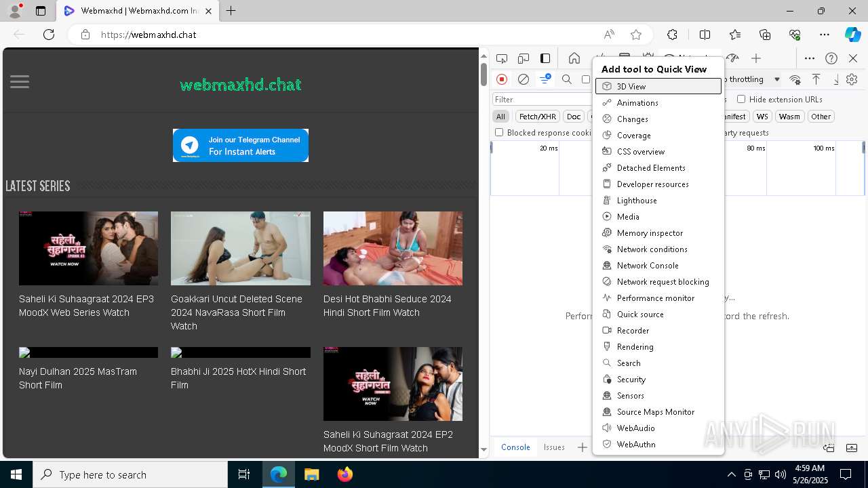This screenshot has height=488, width=868.
Task: Select WebAuthn tool entry
Action: (658, 444)
